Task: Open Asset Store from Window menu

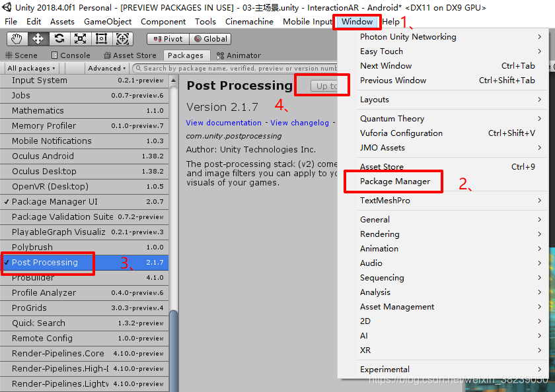Action: pos(443,167)
